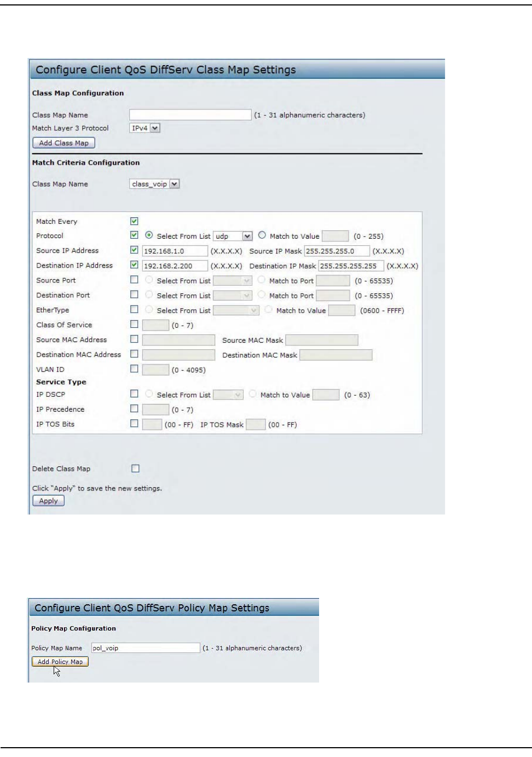Select Protocol 'Select From List' radio button
The height and width of the screenshot is (757, 532).
coord(149,235)
